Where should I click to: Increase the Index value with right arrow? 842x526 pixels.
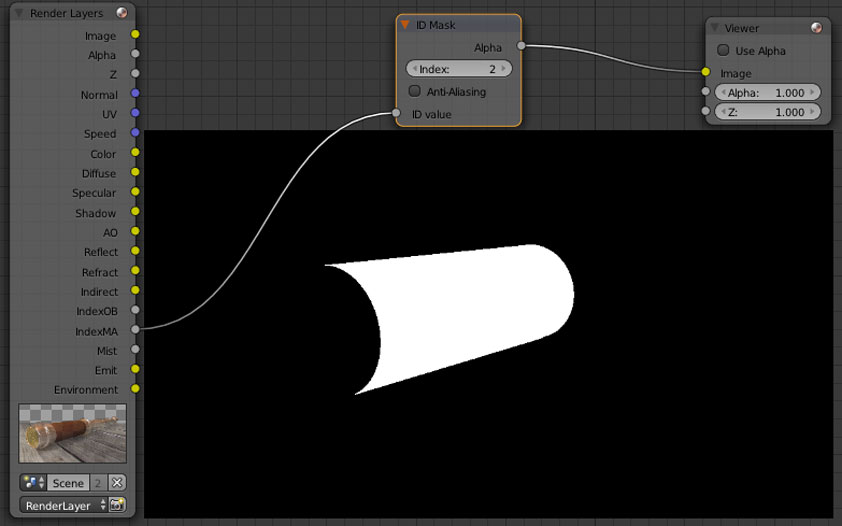504,69
